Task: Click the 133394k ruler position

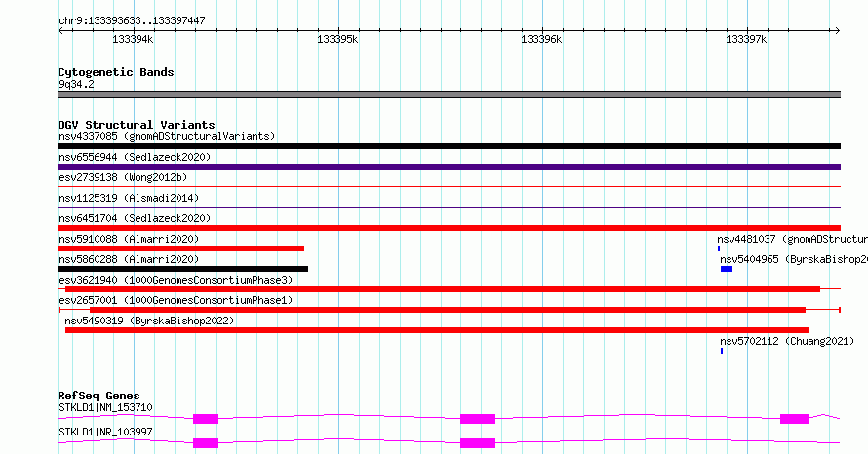Action: [x=133, y=39]
